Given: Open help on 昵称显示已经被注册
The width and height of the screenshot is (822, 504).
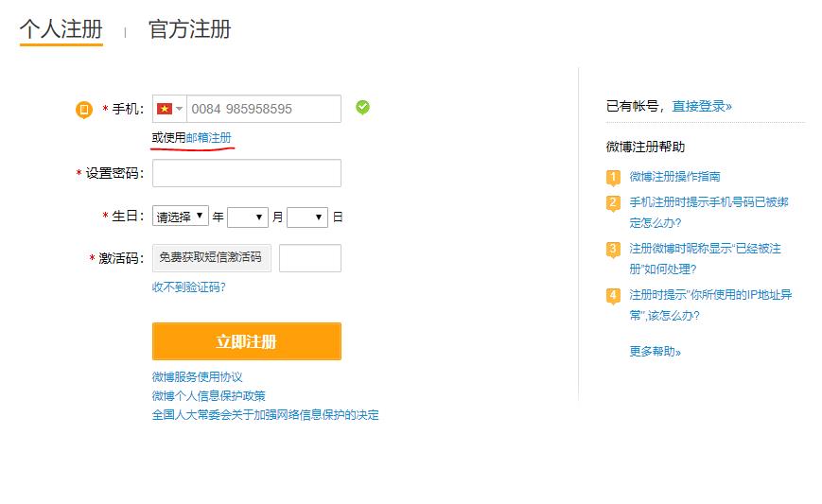Looking at the screenshot, I should tap(705, 259).
